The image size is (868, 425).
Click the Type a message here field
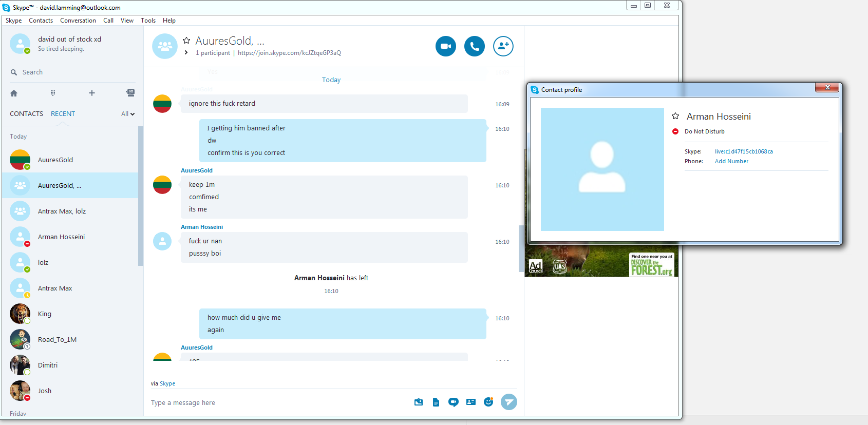(280, 403)
